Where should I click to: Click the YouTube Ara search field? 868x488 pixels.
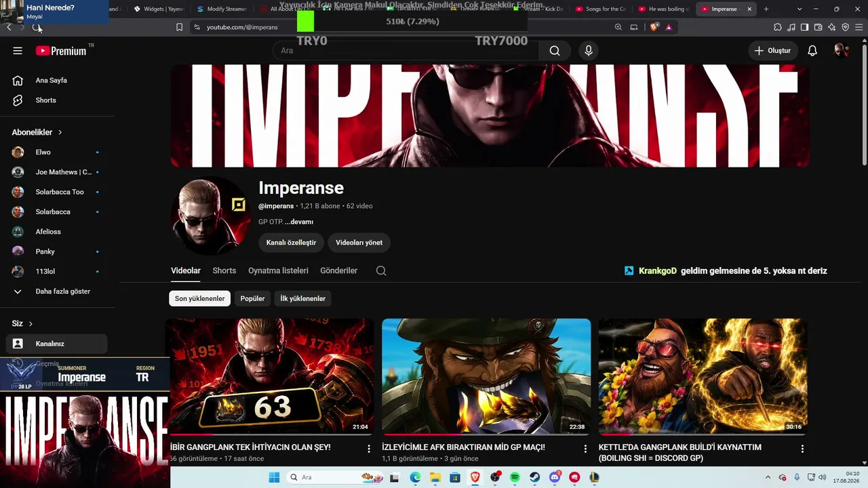[x=406, y=51]
